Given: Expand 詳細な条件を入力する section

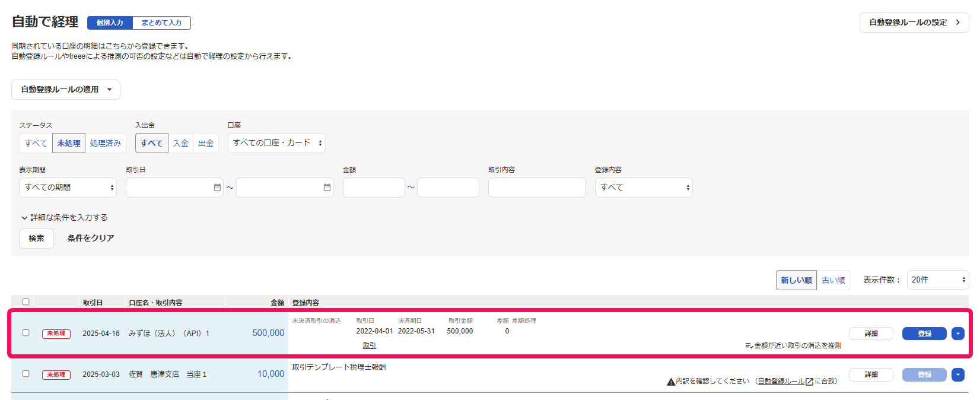Looking at the screenshot, I should point(65,218).
